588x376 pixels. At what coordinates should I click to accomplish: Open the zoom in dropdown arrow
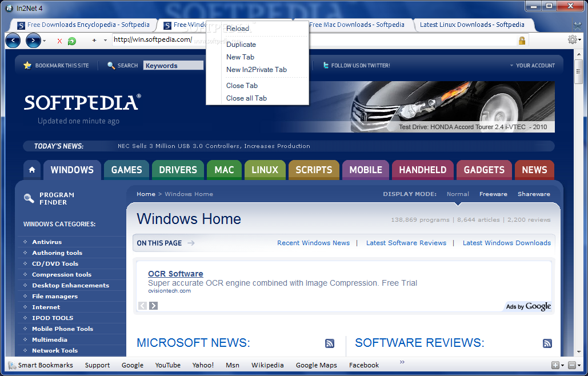(562, 366)
